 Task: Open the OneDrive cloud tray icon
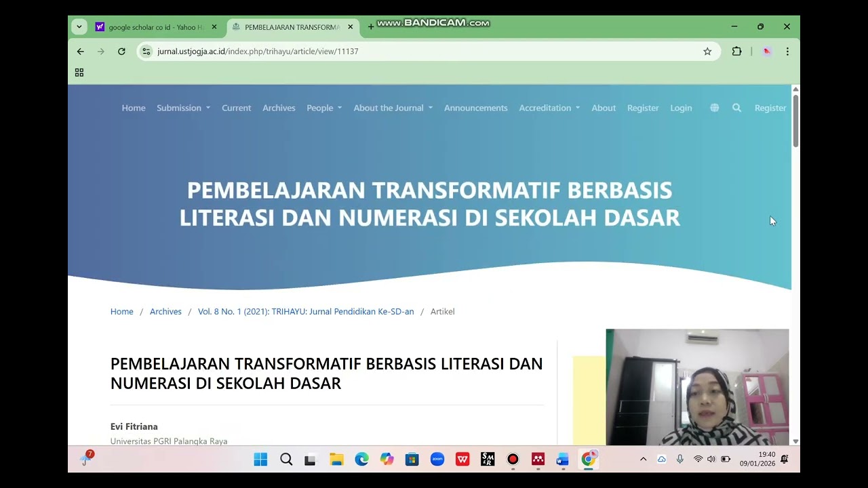[x=662, y=460]
